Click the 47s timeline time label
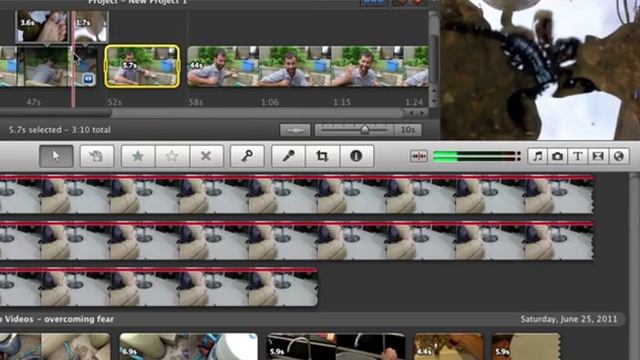The height and width of the screenshot is (360, 640). pyautogui.click(x=33, y=102)
